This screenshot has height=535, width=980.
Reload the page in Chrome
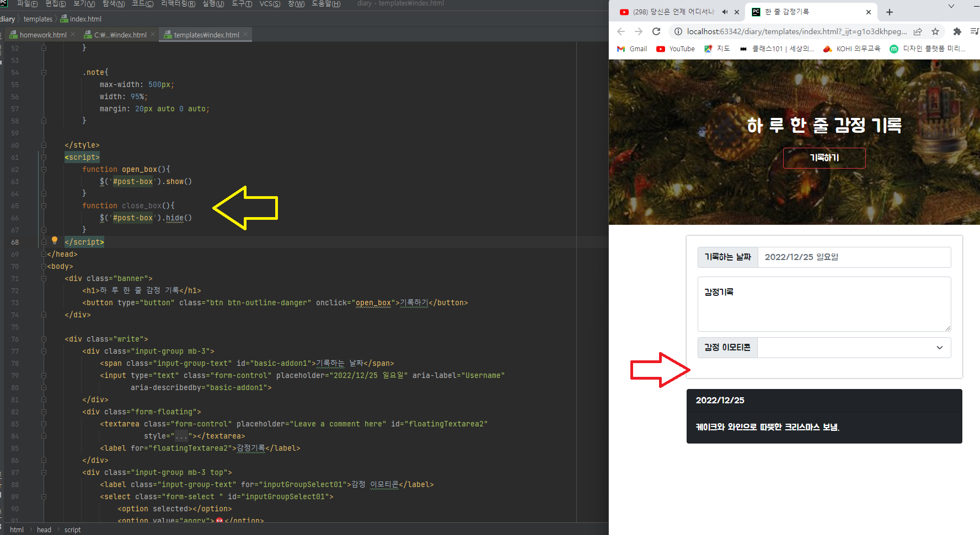656,31
